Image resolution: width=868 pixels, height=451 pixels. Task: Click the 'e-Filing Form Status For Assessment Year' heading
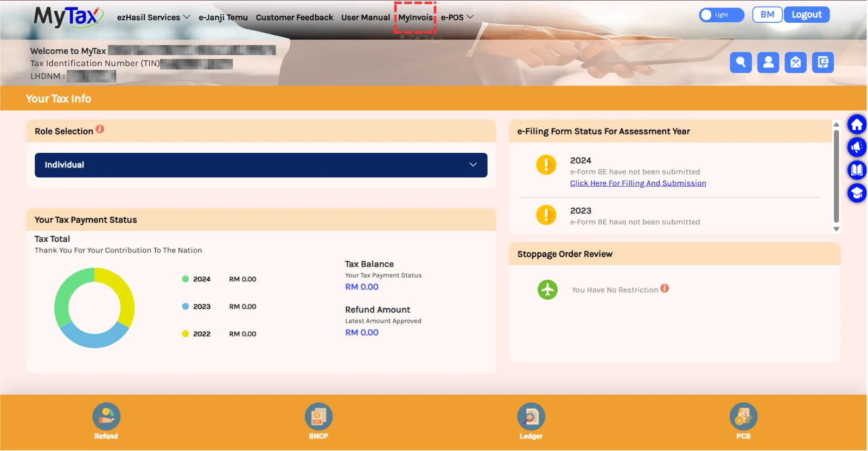click(604, 131)
